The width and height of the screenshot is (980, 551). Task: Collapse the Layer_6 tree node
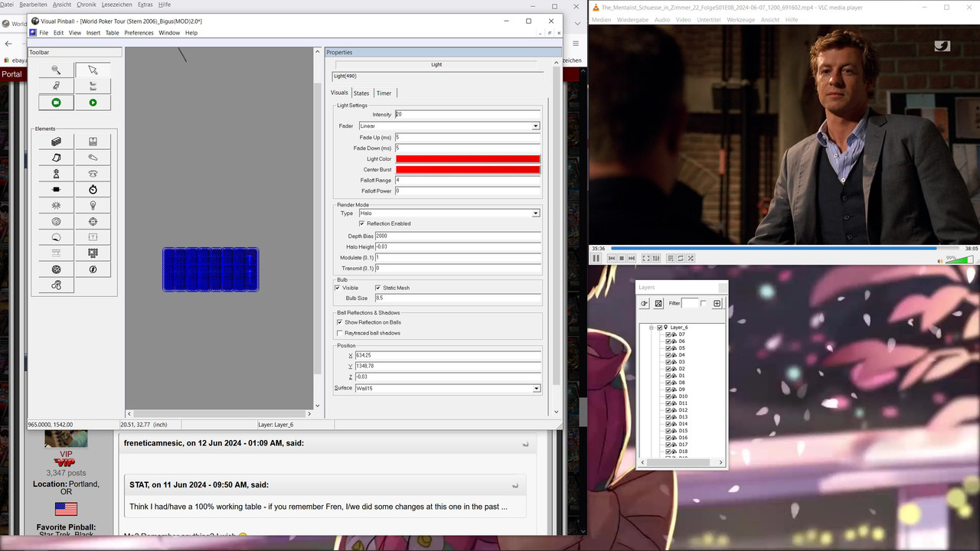coord(652,328)
